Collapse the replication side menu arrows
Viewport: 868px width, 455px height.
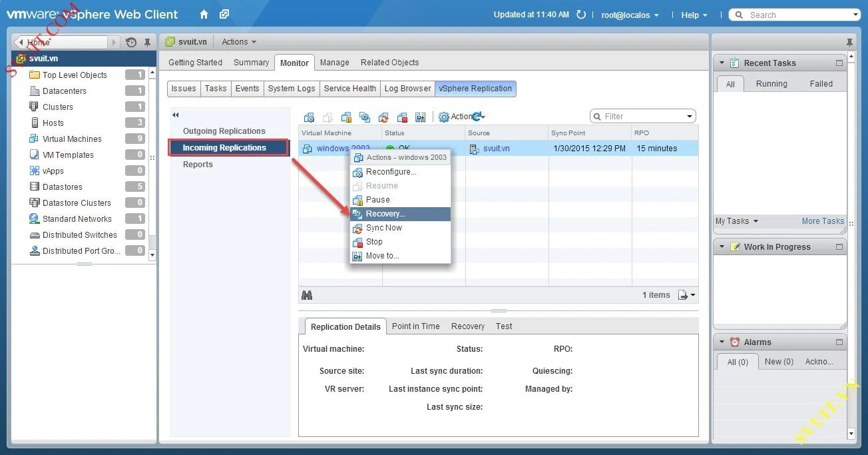click(176, 115)
